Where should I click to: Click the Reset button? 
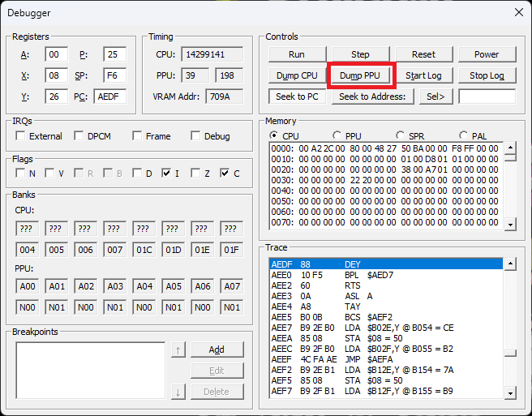423,54
